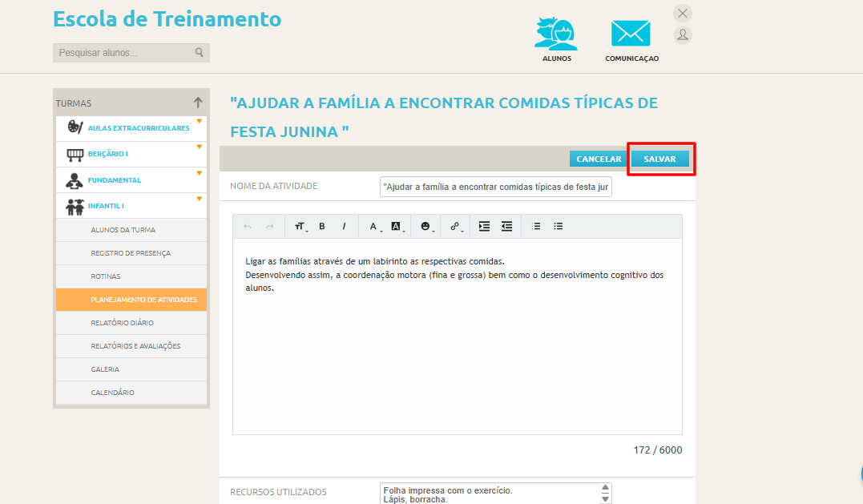863x504 pixels.
Task: Click the search magnifier icon
Action: 200,53
